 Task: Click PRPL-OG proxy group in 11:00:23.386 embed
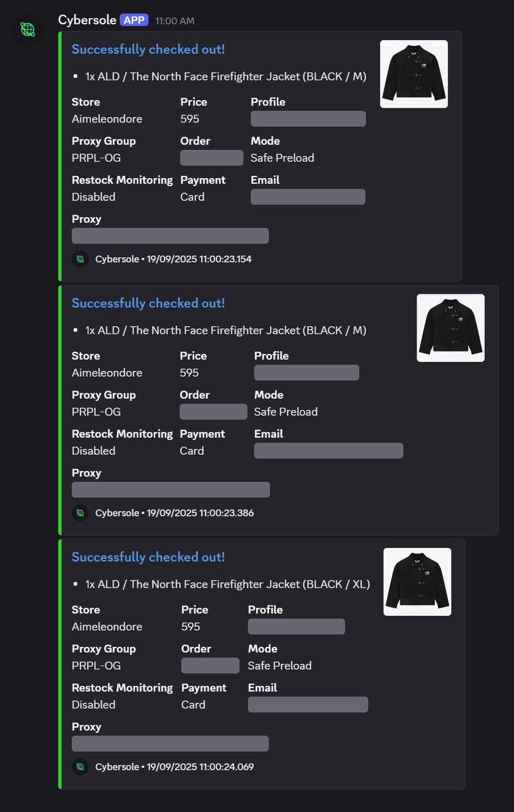(x=96, y=411)
